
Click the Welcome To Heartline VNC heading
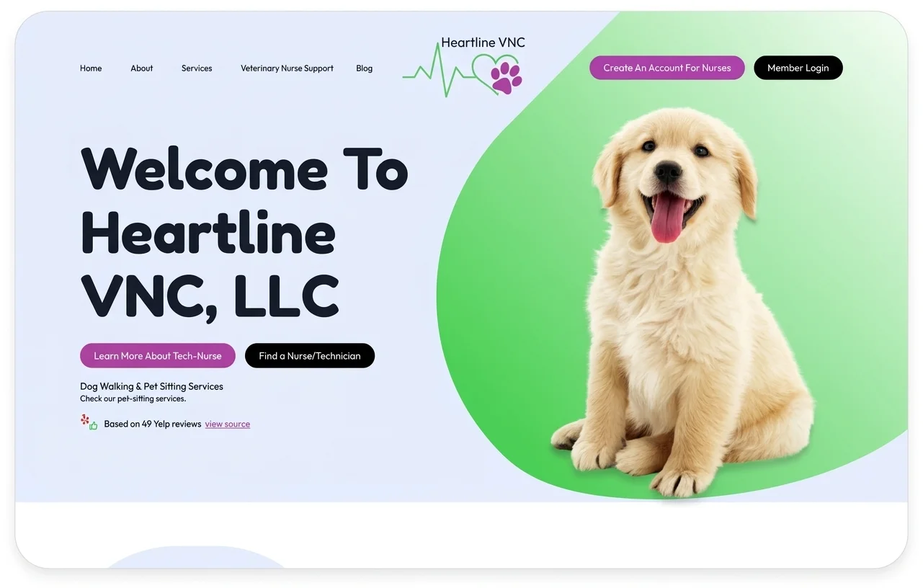tap(244, 232)
